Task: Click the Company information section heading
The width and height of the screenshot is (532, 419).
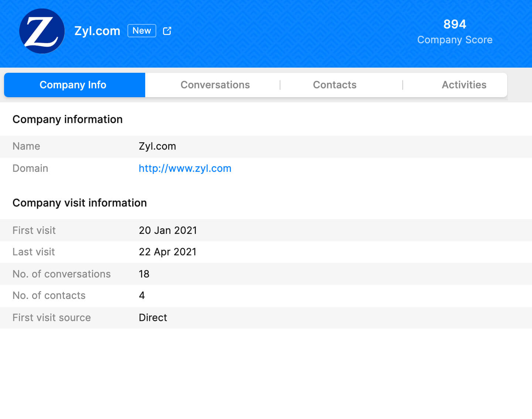Action: [x=68, y=119]
